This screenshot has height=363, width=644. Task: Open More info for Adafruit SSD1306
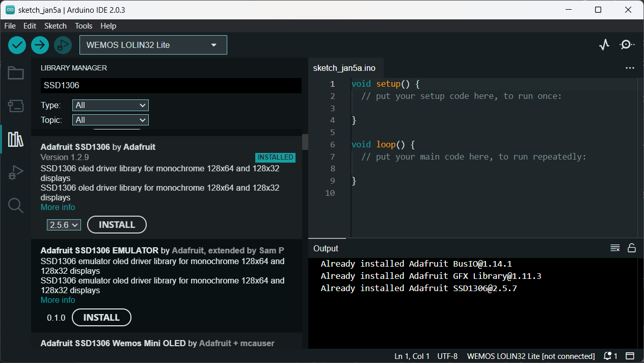coord(58,208)
